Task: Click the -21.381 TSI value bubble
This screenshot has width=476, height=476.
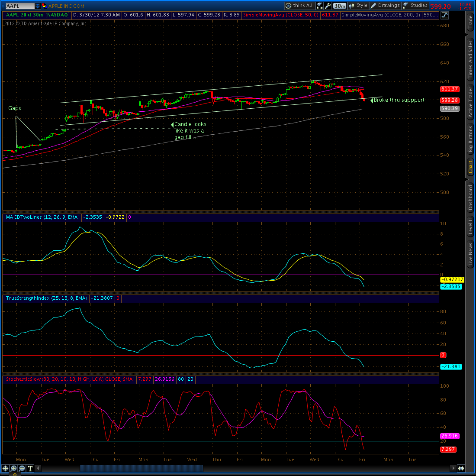Action: (x=451, y=367)
